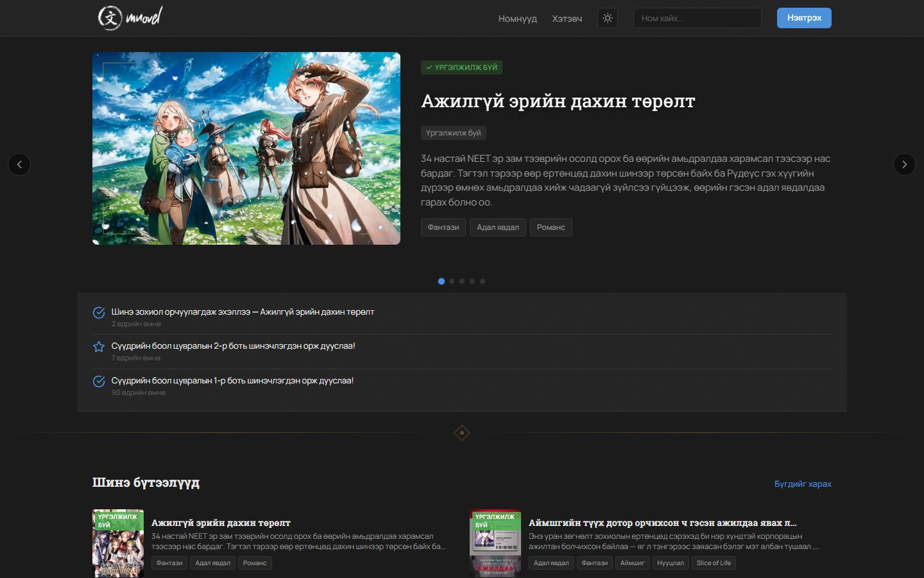Click Фантази tag on Ажилгүй эрийн card

(x=169, y=563)
